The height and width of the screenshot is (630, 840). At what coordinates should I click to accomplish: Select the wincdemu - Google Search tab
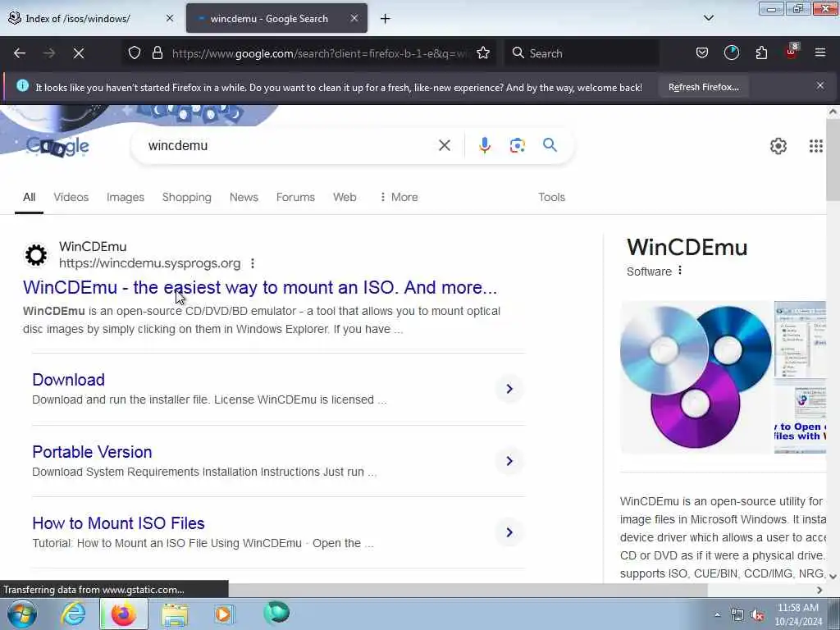pos(276,19)
